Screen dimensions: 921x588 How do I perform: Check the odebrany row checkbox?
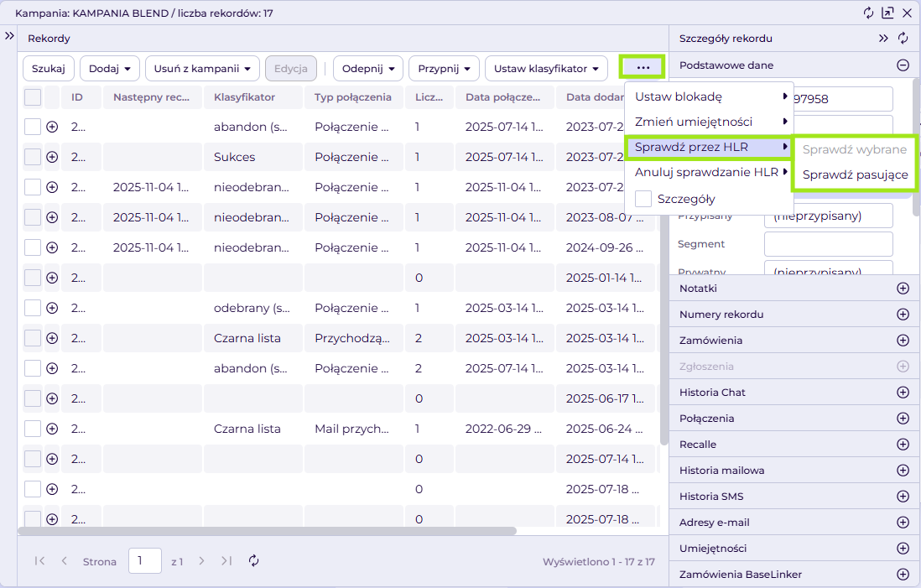(x=33, y=308)
